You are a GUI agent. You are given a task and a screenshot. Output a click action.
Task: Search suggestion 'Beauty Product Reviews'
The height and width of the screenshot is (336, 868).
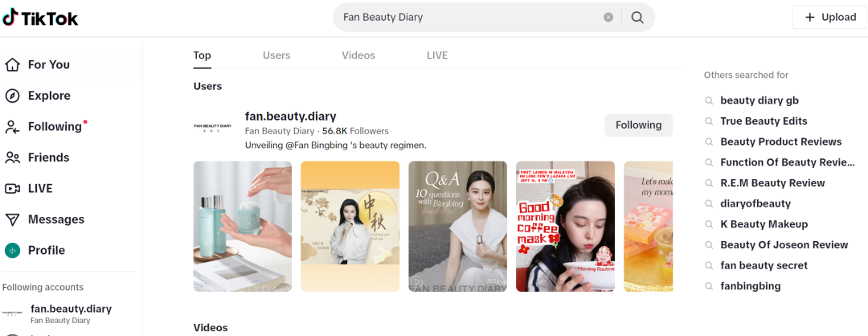(780, 141)
